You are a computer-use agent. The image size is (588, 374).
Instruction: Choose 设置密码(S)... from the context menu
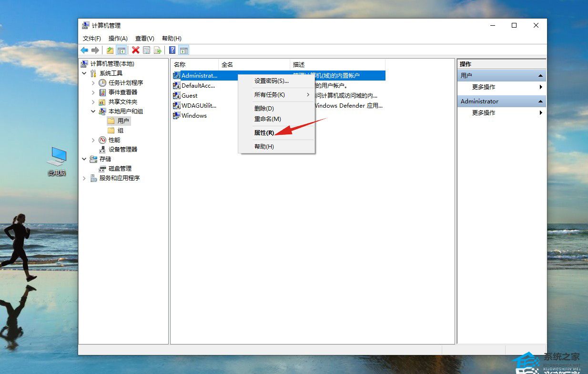click(271, 81)
